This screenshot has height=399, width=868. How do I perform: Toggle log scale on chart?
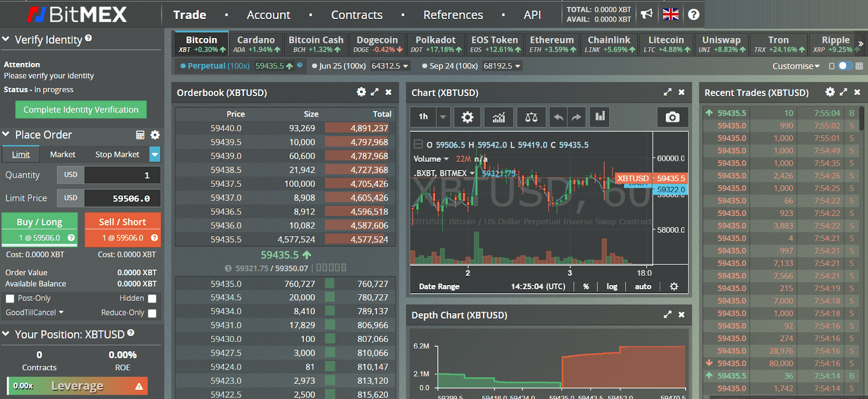coord(612,286)
